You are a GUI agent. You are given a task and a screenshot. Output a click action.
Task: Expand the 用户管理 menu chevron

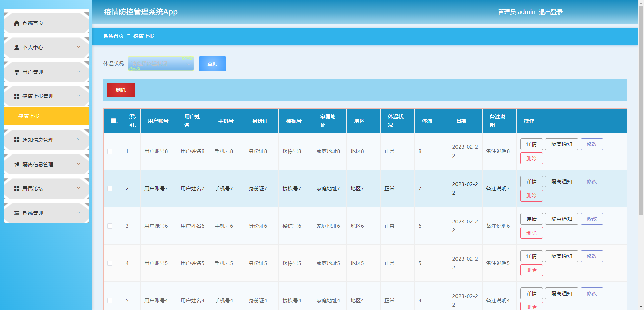tap(79, 72)
